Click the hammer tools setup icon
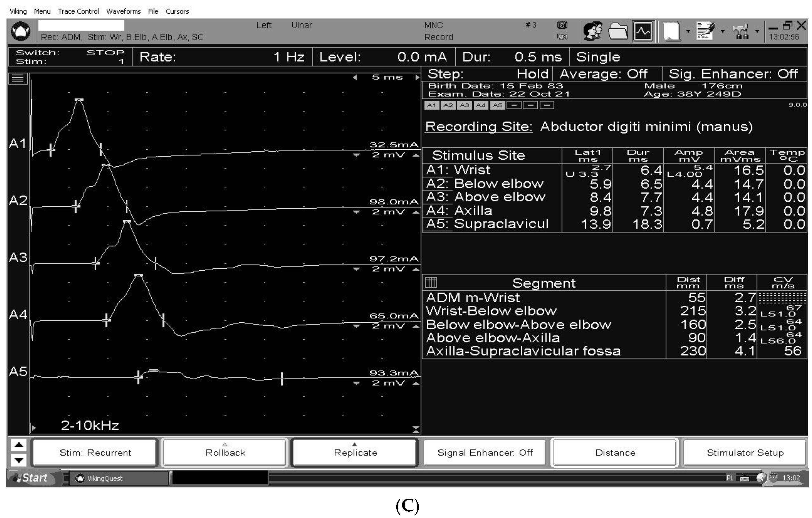Image resolution: width=812 pixels, height=518 pixels. [x=740, y=31]
